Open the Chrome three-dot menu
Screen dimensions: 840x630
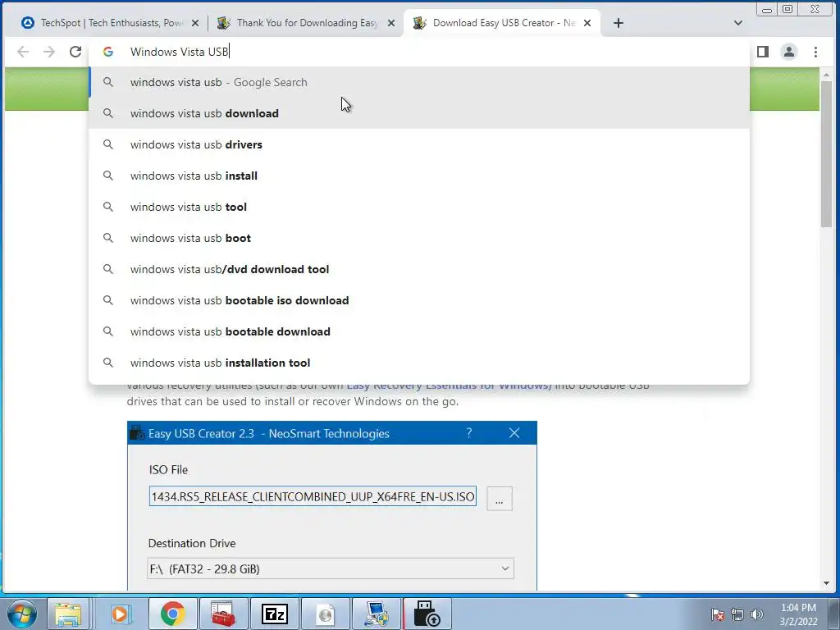point(815,52)
